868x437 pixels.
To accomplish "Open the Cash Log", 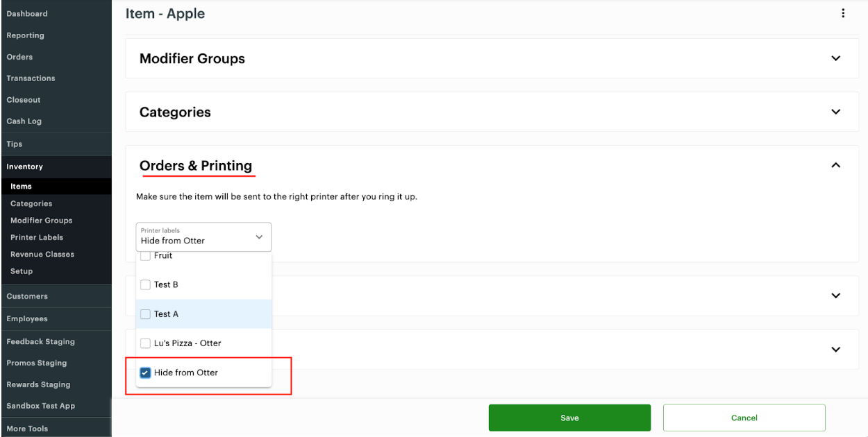I will click(x=26, y=121).
